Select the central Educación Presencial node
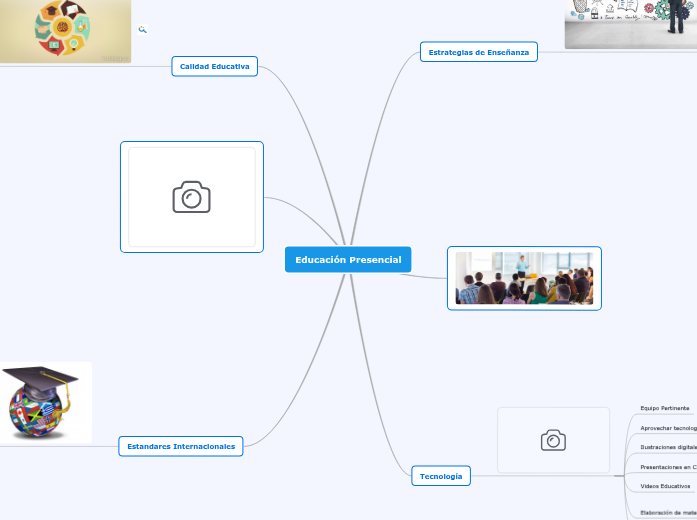 coord(347,260)
